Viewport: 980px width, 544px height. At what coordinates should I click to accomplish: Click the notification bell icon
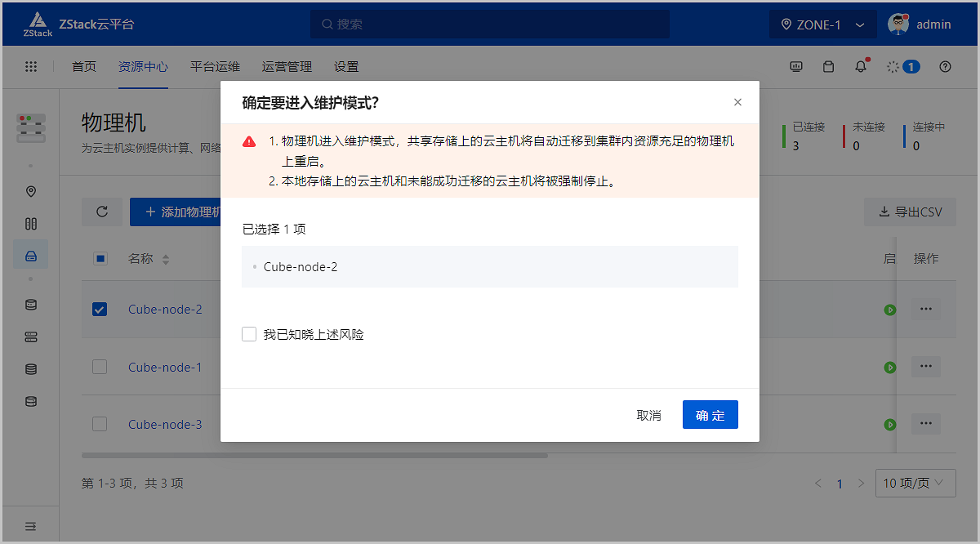861,67
